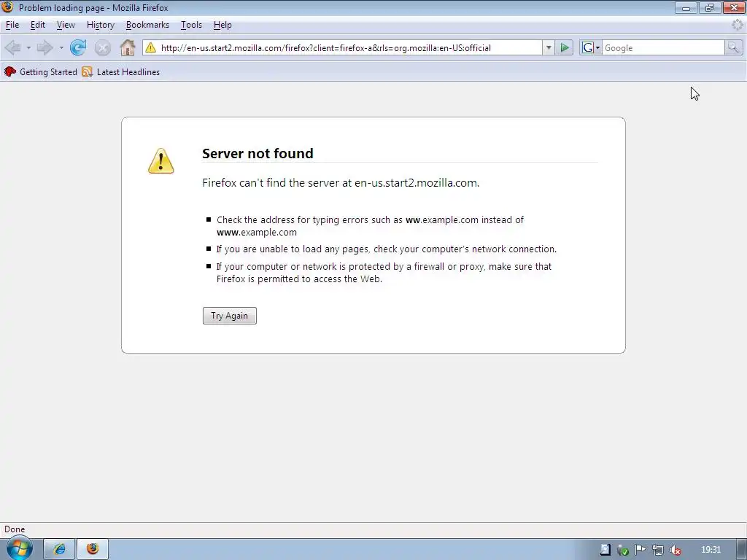The image size is (747, 560).
Task: Click the search magnifier button
Action: pyautogui.click(x=733, y=47)
